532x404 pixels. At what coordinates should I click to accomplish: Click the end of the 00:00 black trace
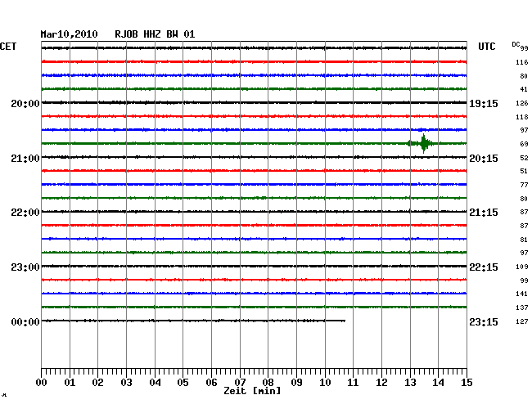click(x=345, y=321)
